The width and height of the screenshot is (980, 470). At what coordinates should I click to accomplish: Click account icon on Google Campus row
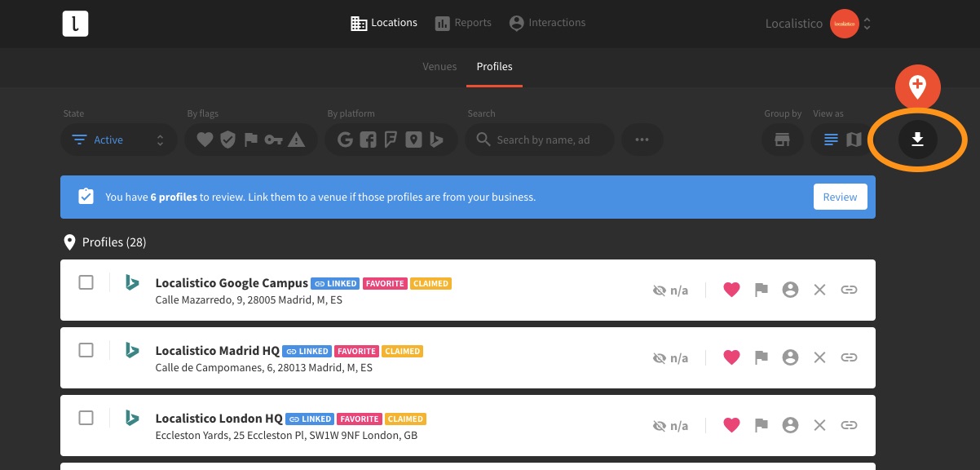790,290
